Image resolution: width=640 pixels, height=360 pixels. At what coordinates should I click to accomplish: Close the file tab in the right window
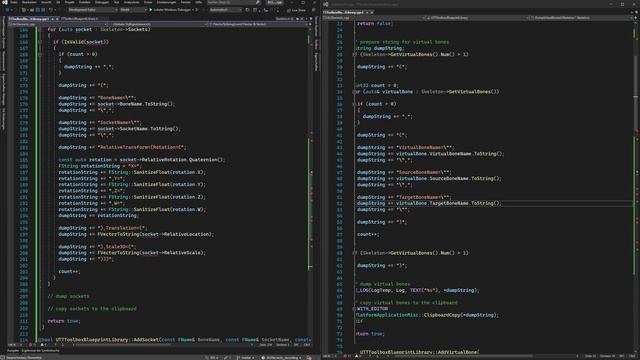pyautogui.click(x=371, y=13)
